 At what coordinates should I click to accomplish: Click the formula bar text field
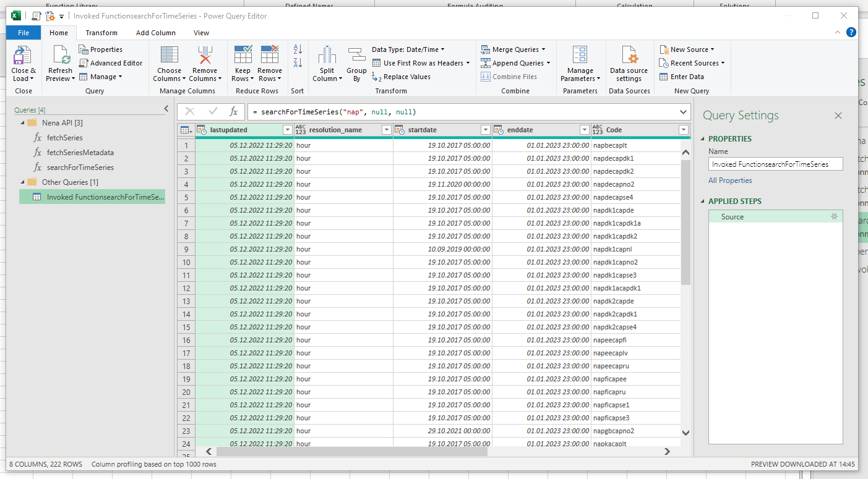462,112
